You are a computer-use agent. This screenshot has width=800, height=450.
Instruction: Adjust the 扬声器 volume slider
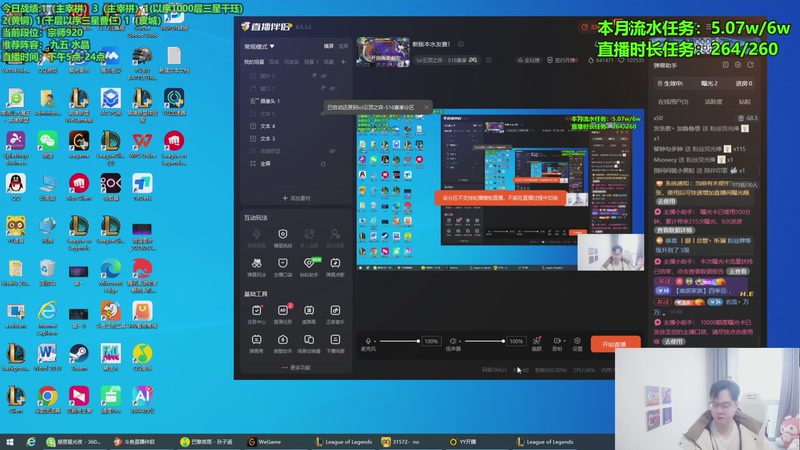[x=484, y=341]
